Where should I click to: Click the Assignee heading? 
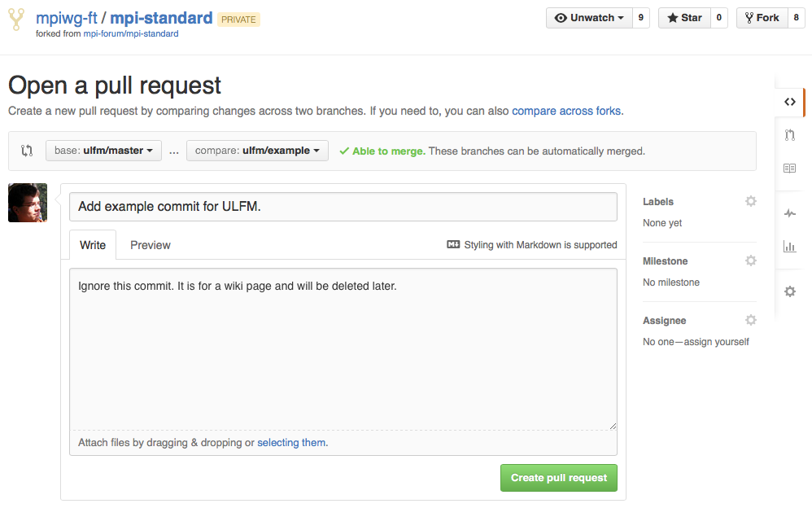[x=665, y=321]
